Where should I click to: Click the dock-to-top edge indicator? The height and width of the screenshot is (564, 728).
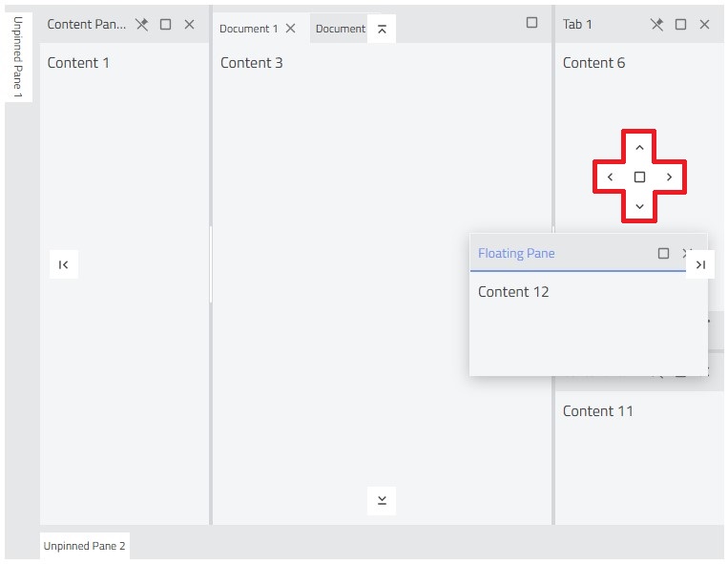[x=382, y=30]
